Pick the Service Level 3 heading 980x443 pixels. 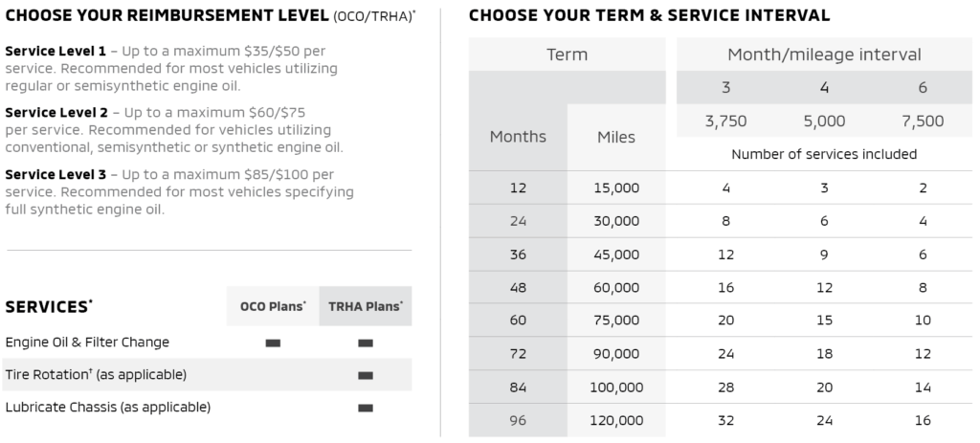[x=56, y=173]
